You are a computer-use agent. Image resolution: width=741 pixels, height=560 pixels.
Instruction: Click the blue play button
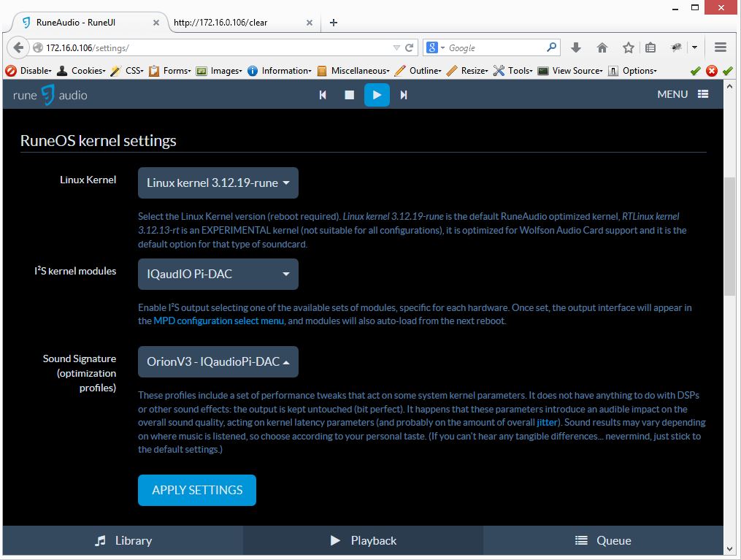coord(377,95)
